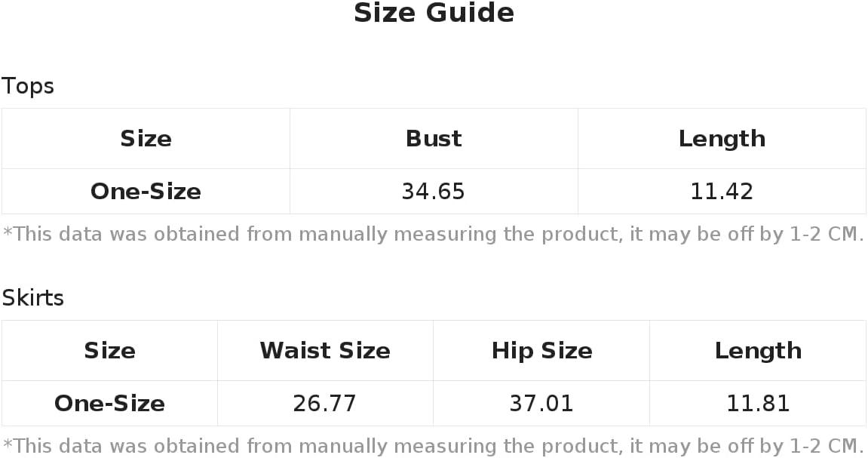Click the waist value 26.77
The image size is (868, 458).
click(x=324, y=404)
